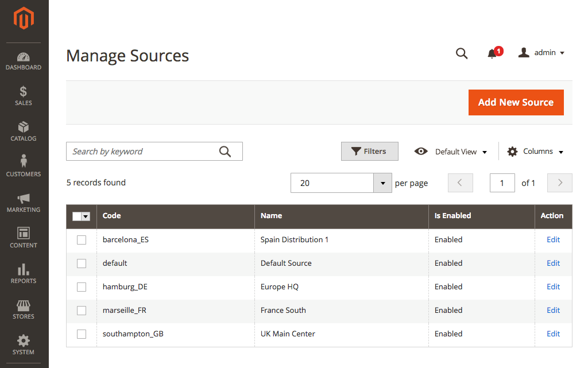The height and width of the screenshot is (368, 588).
Task: Open the Reports sidebar icon
Action: coord(24,270)
